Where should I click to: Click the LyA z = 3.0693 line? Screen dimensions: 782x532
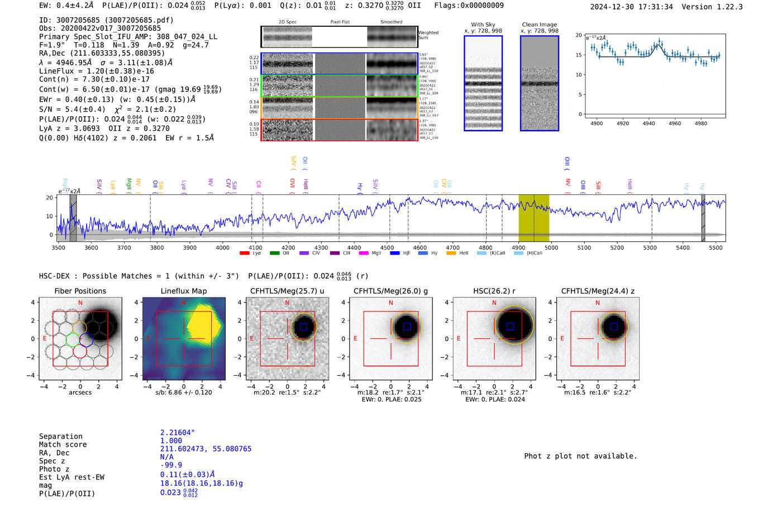click(x=104, y=128)
